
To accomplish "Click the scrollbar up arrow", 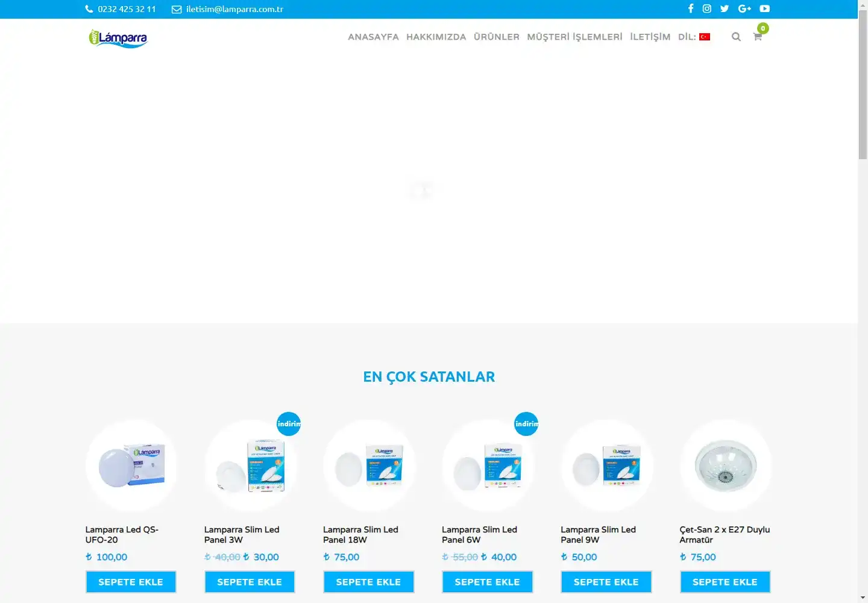I will pos(863,5).
